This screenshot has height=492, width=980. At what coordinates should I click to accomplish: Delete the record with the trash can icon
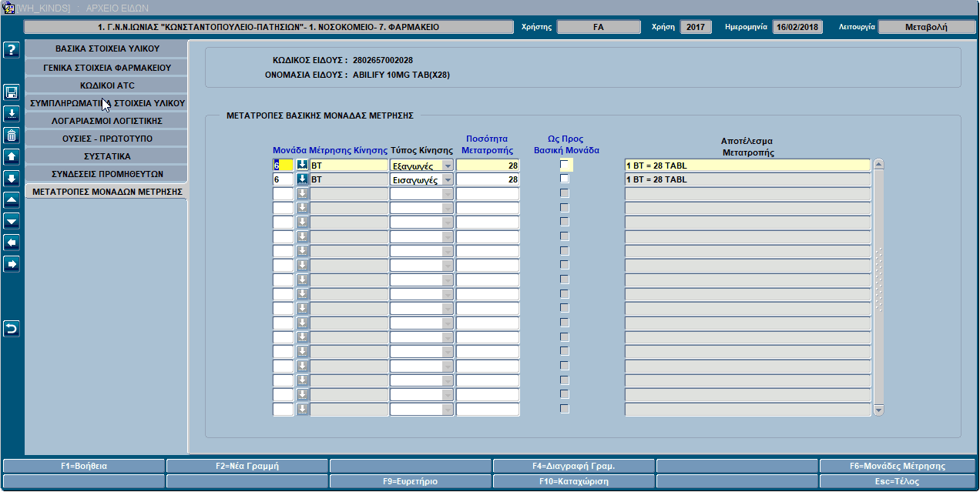12,136
